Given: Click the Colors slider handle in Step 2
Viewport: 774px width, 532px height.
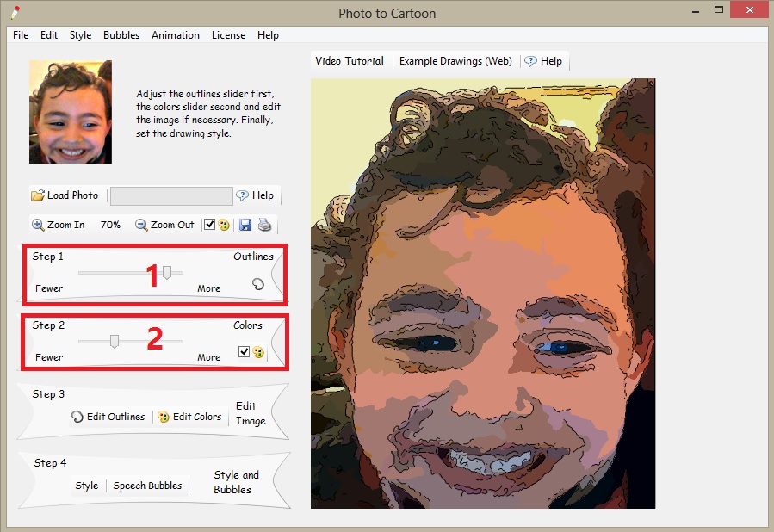Looking at the screenshot, I should pos(115,342).
